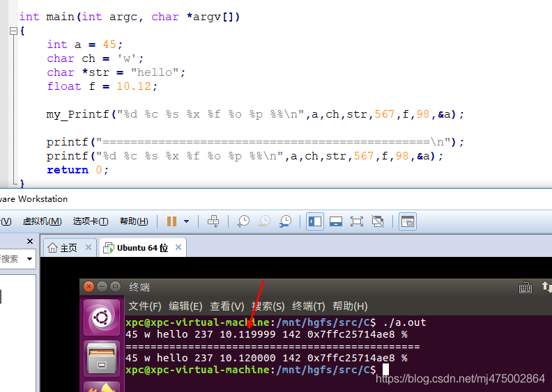Click the 'float f = 10.12;' code line
This screenshot has width=552, height=392.
102,86
